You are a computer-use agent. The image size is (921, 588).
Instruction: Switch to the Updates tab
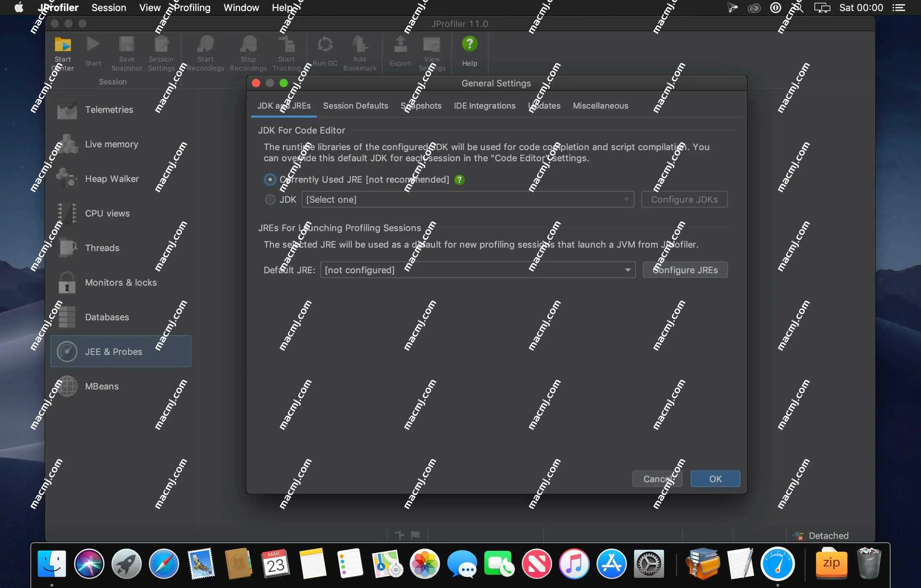[544, 106]
